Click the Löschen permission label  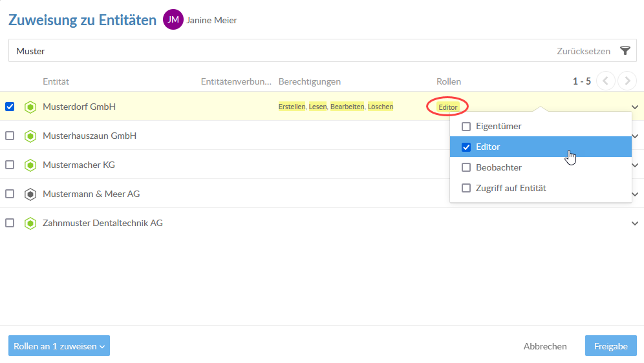pyautogui.click(x=380, y=107)
